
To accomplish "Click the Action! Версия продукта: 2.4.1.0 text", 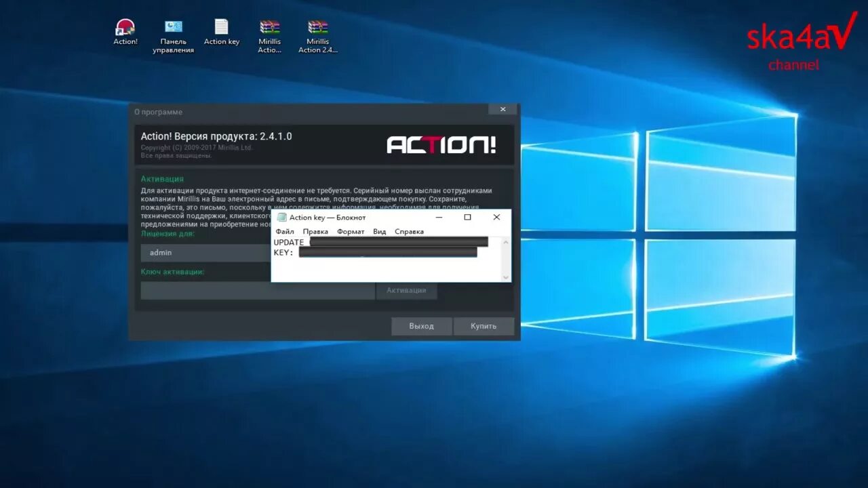I will coord(216,136).
